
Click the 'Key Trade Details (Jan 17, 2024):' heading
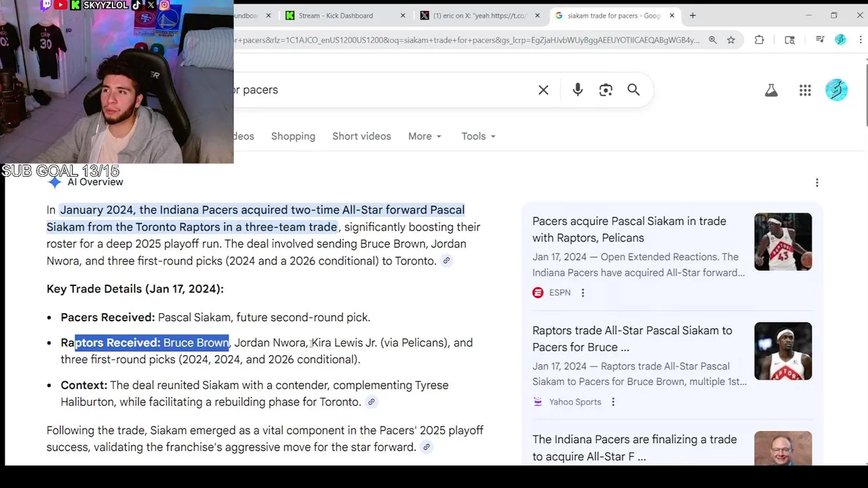[135, 289]
